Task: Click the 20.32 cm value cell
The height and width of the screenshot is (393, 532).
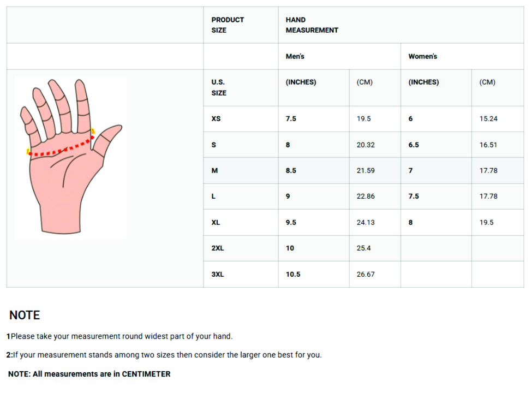Action: point(366,145)
